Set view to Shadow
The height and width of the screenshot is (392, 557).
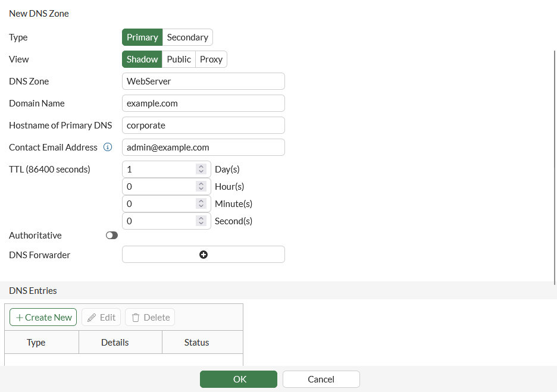click(x=142, y=59)
